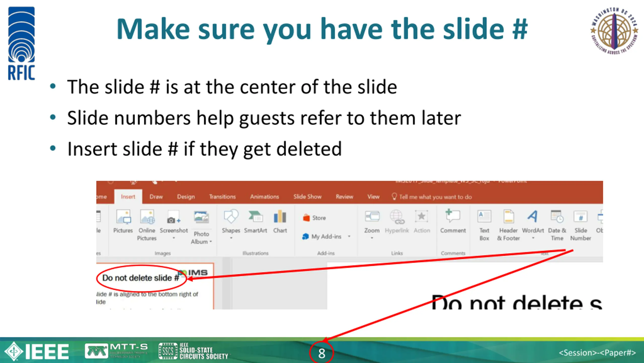
Task: Expand the My Add-ins dropdown arrow
Action: coord(349,236)
